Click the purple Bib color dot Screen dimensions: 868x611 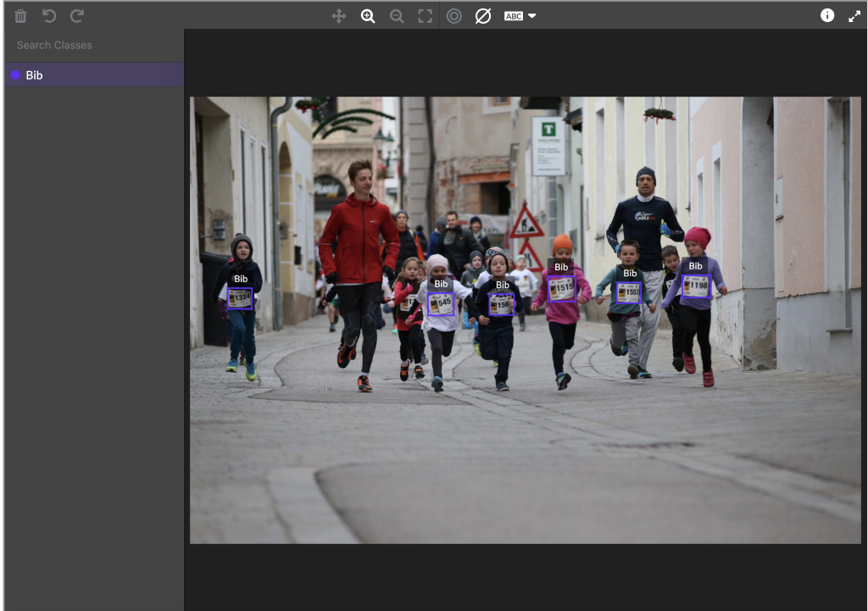(15, 75)
